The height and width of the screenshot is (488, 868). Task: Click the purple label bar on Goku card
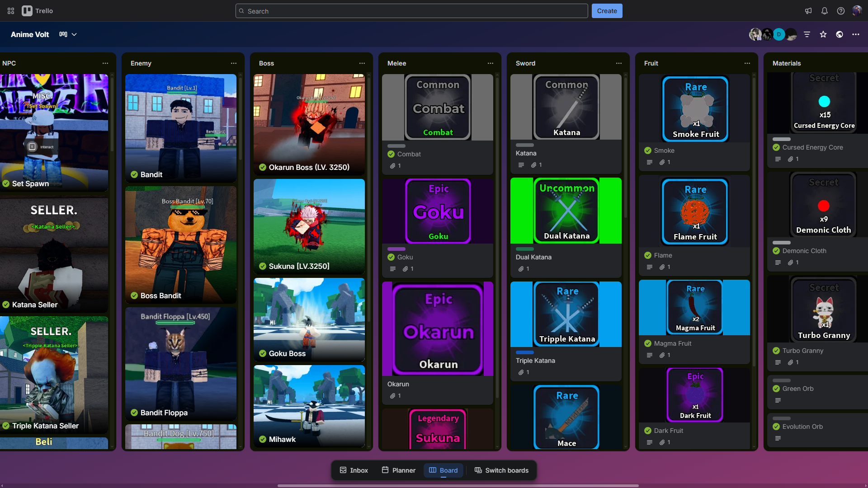click(x=396, y=249)
